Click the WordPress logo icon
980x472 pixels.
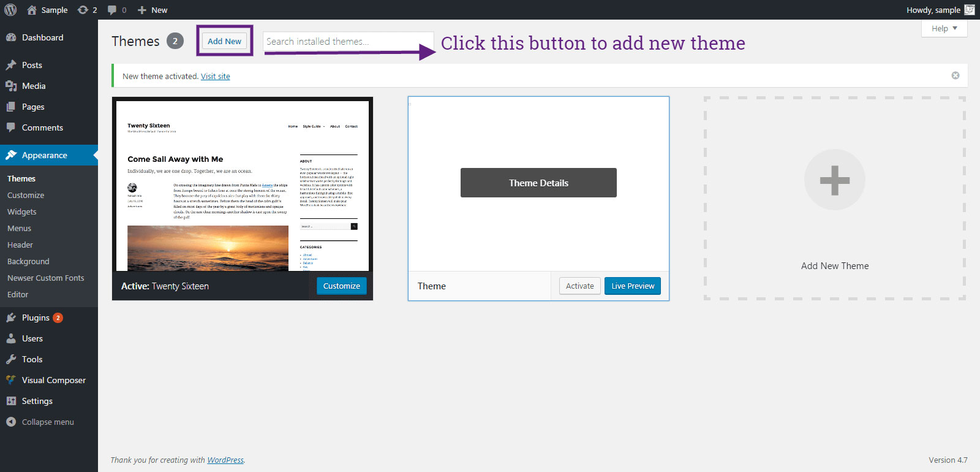[x=10, y=10]
